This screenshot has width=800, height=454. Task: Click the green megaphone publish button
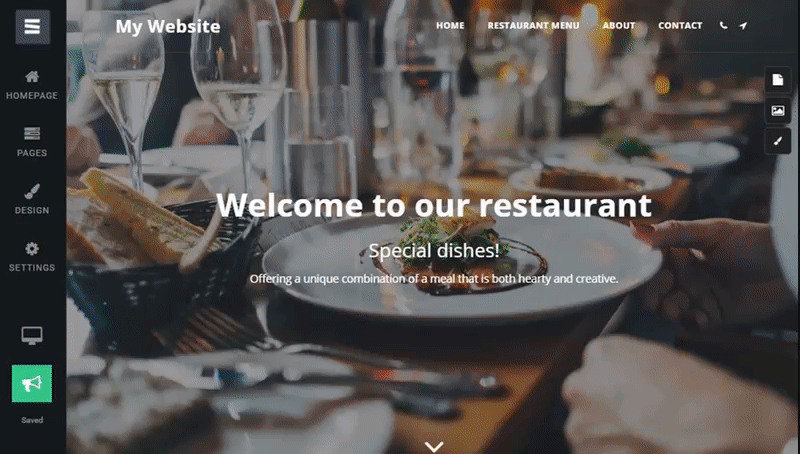point(32,383)
